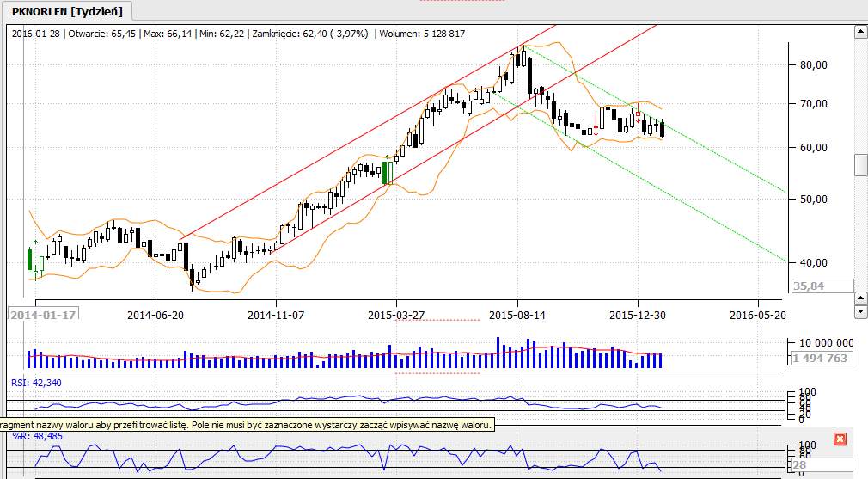Click the 2014-06-20 date label

156,315
